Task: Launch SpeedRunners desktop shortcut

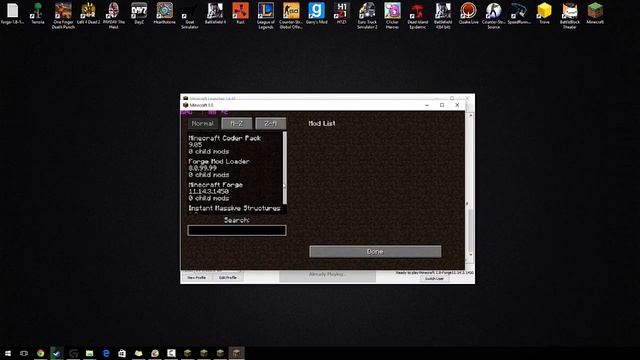Action: tap(519, 13)
